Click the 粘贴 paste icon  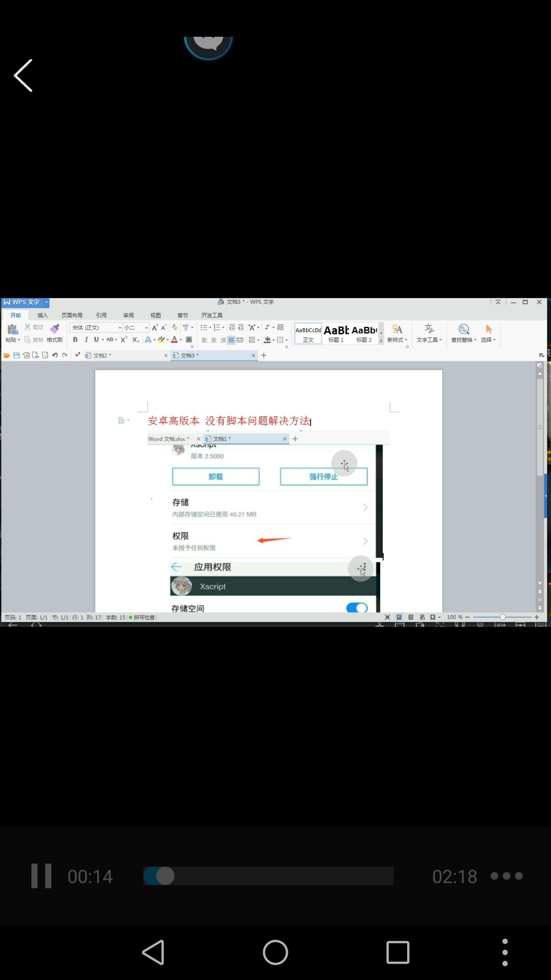click(13, 333)
